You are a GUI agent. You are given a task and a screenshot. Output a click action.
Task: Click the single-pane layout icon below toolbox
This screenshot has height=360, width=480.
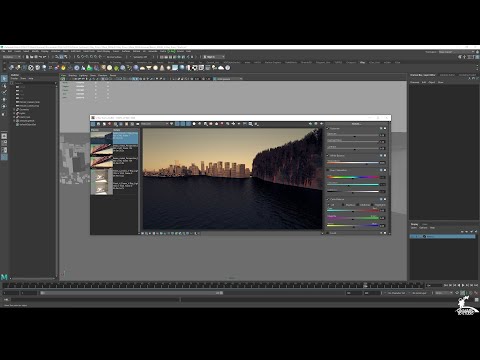(4, 136)
